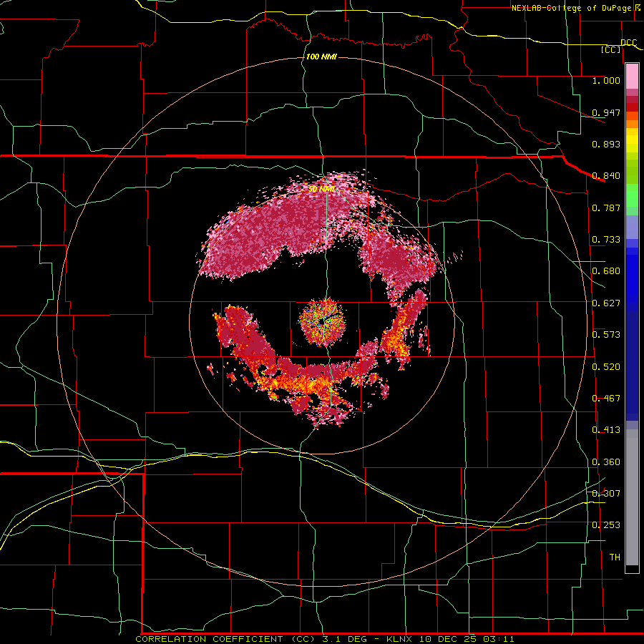This screenshot has width=644, height=644.
Task: Click the 0.627 scale value
Action: click(x=606, y=303)
